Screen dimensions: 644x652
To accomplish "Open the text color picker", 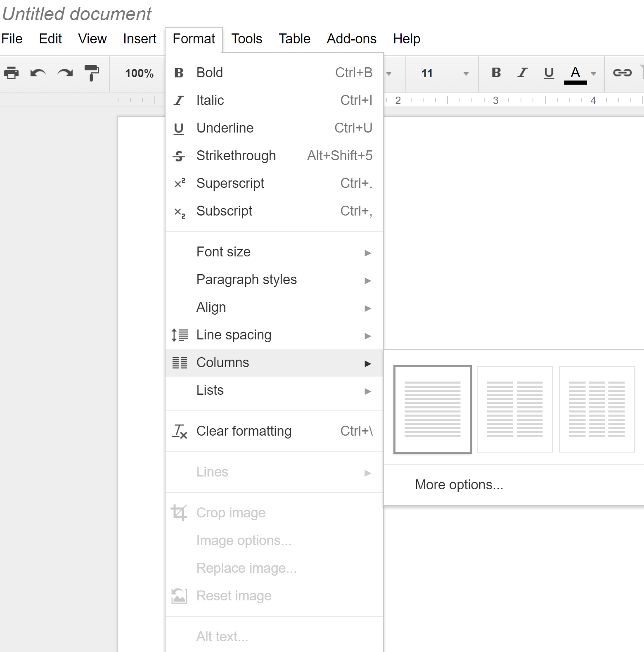I will [x=576, y=73].
